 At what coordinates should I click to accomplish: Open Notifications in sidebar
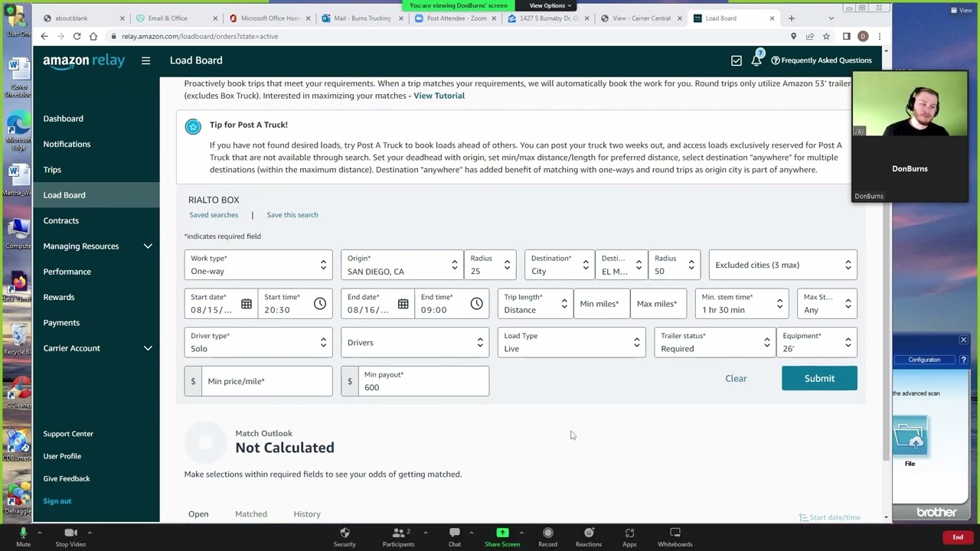point(67,144)
